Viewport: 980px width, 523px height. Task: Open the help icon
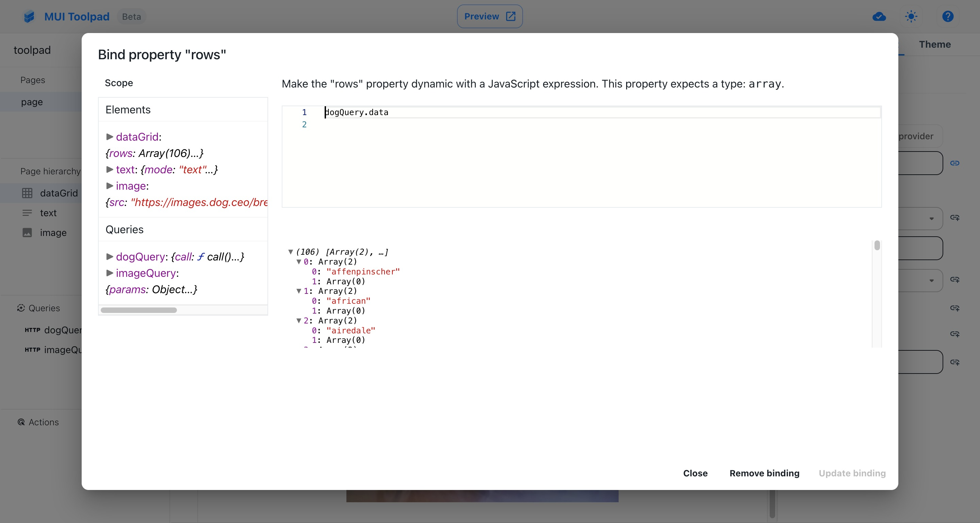(948, 16)
